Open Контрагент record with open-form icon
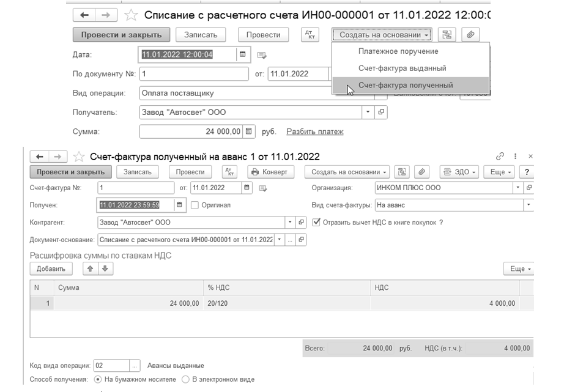This screenshot has height=392, width=564. [x=301, y=222]
